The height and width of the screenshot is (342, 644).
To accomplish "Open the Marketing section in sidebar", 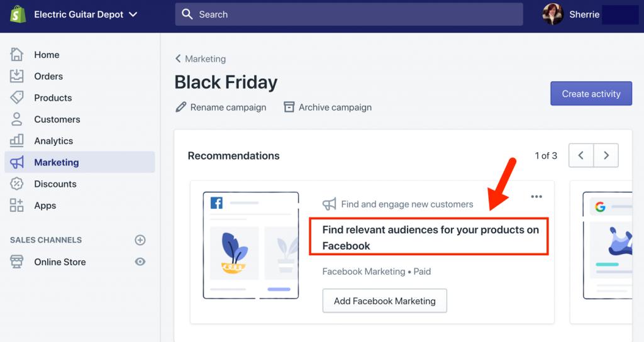I will coord(57,162).
